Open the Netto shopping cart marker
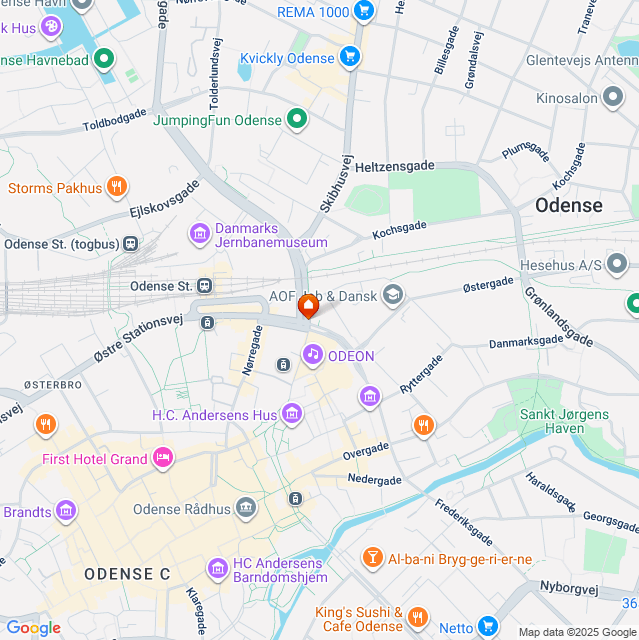 pos(488,626)
